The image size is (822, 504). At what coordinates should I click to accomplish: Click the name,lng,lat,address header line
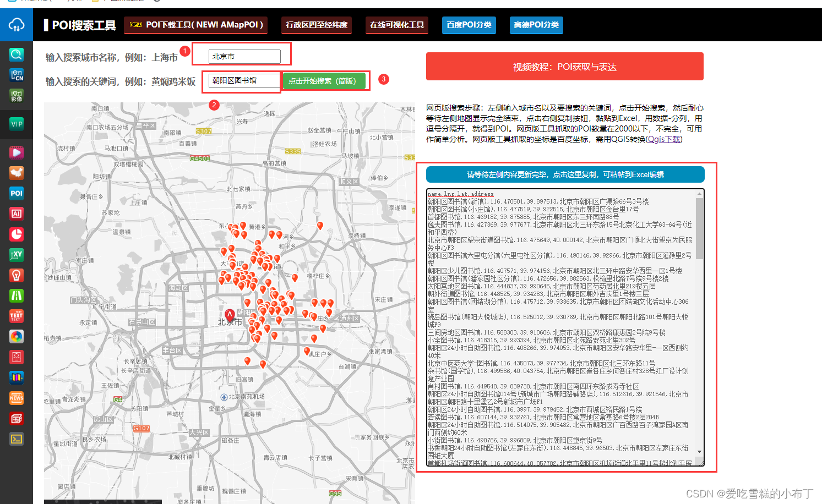pos(460,194)
